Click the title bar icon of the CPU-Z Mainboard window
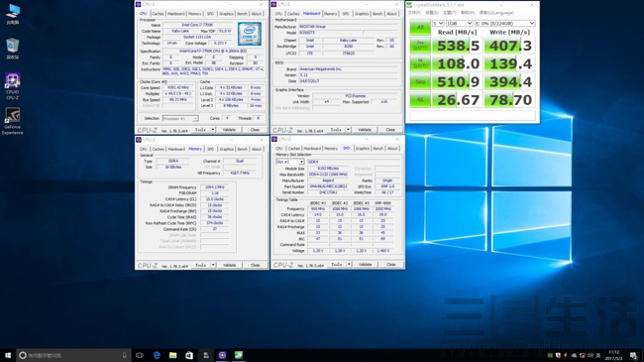 273,4
